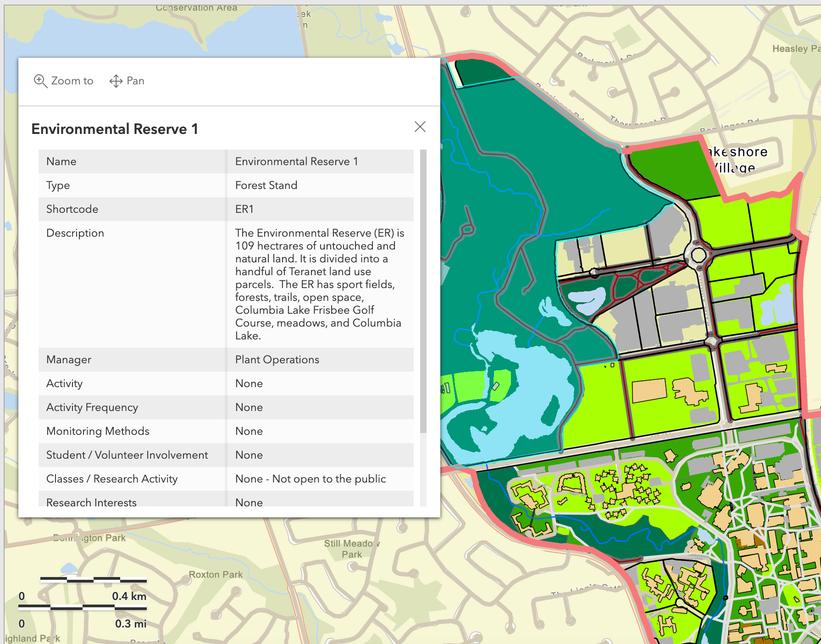
Task: Close the Environmental Reserve 1 popup
Action: (420, 127)
